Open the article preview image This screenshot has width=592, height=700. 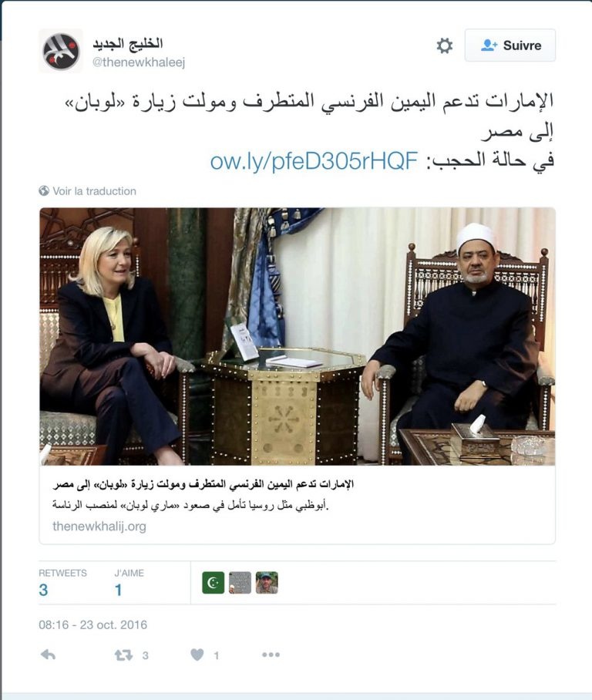coord(298,337)
